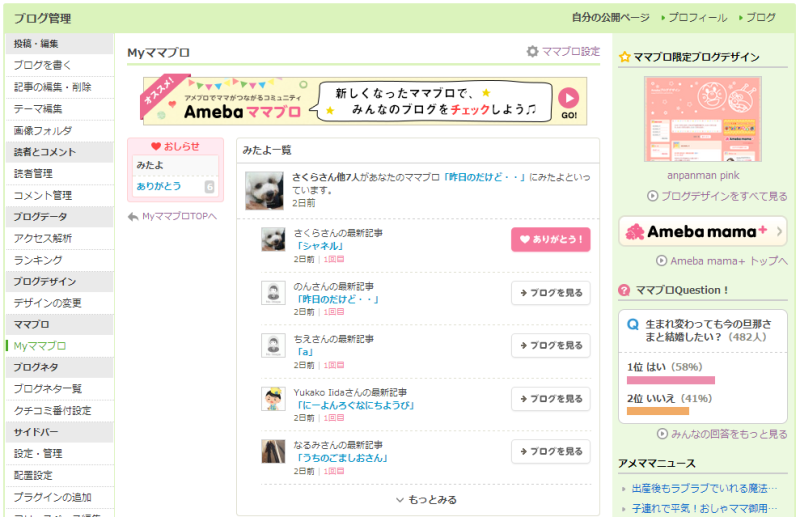Open the 「シャネル」 article link
This screenshot has width=800, height=517.
pos(320,246)
